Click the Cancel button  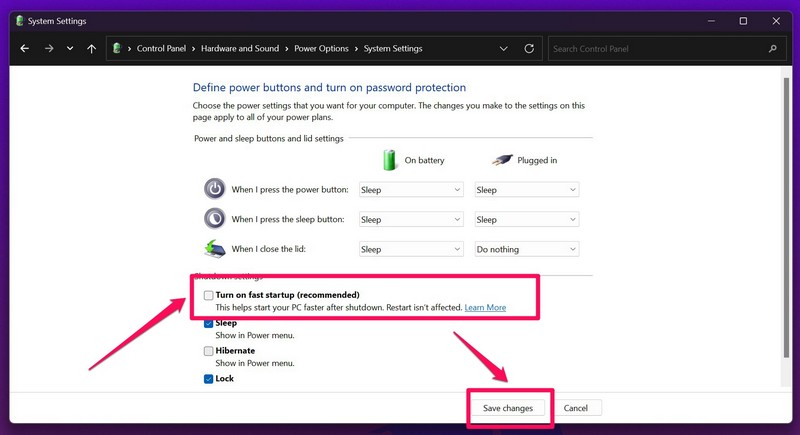(x=576, y=408)
